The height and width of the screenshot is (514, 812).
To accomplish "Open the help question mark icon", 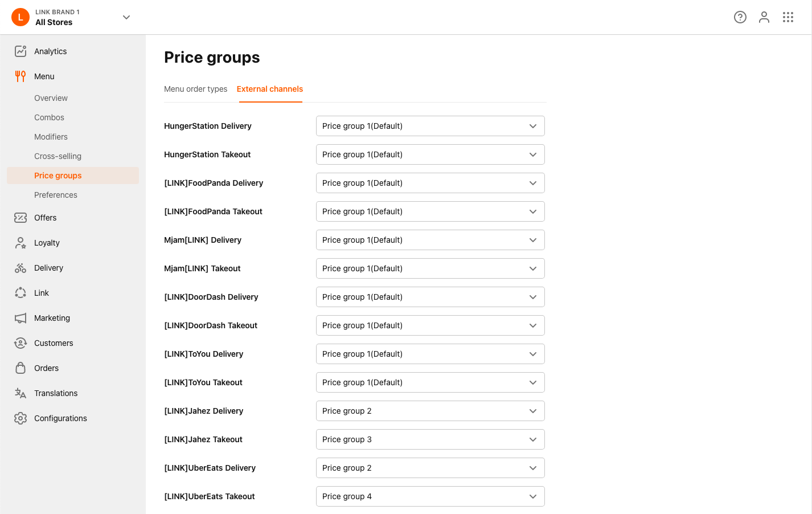I will (740, 17).
